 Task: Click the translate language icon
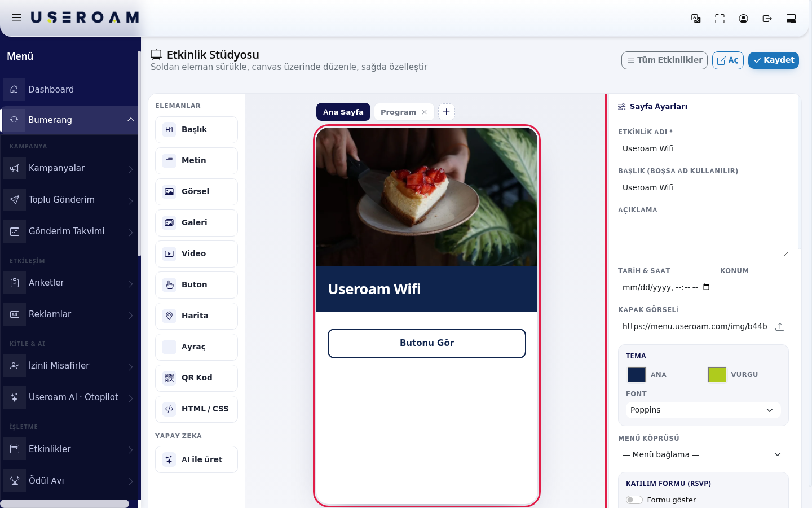click(696, 19)
